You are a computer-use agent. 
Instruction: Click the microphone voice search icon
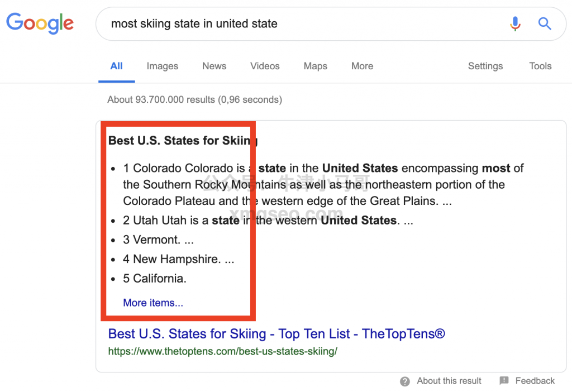click(x=515, y=23)
